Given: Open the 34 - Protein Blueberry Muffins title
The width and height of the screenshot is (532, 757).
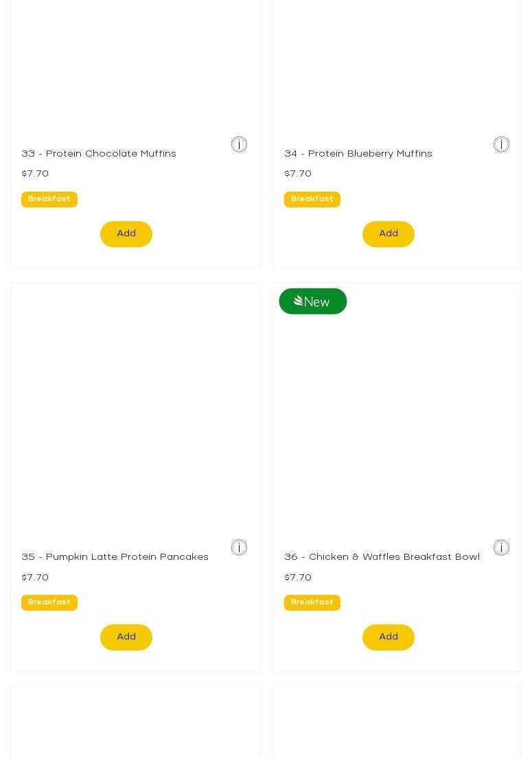Looking at the screenshot, I should pos(358,154).
